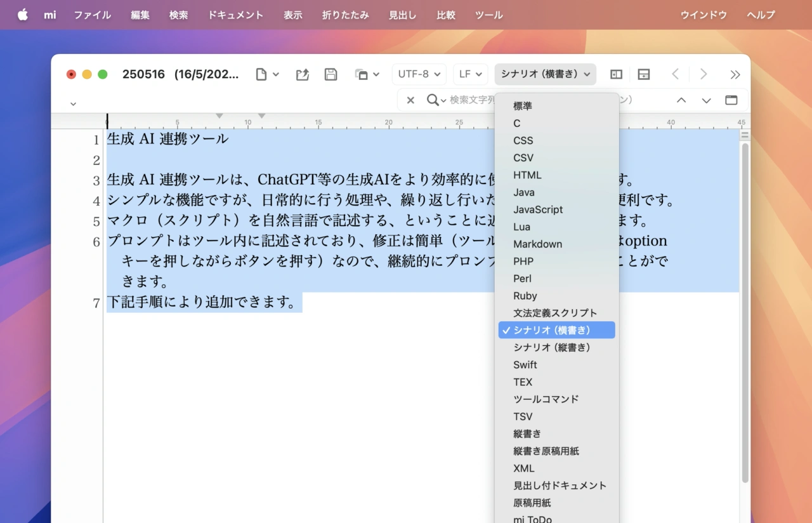Toggle the sidebar split view icon
The width and height of the screenshot is (812, 523).
[x=616, y=74]
